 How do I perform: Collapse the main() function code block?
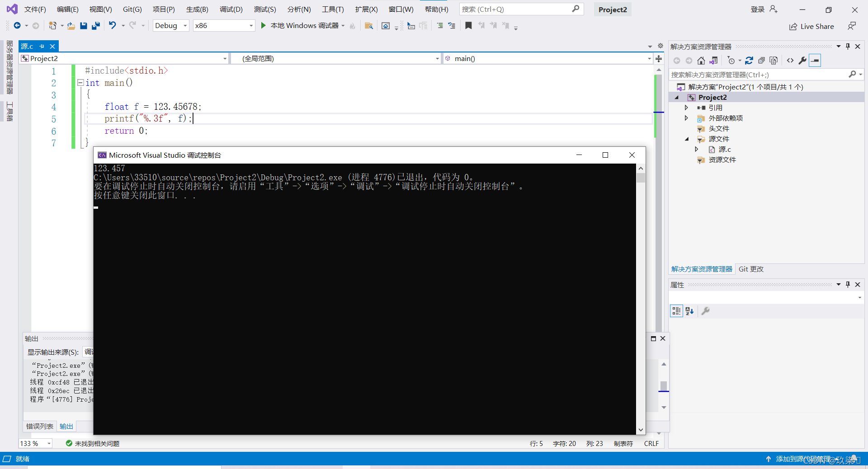click(x=80, y=83)
